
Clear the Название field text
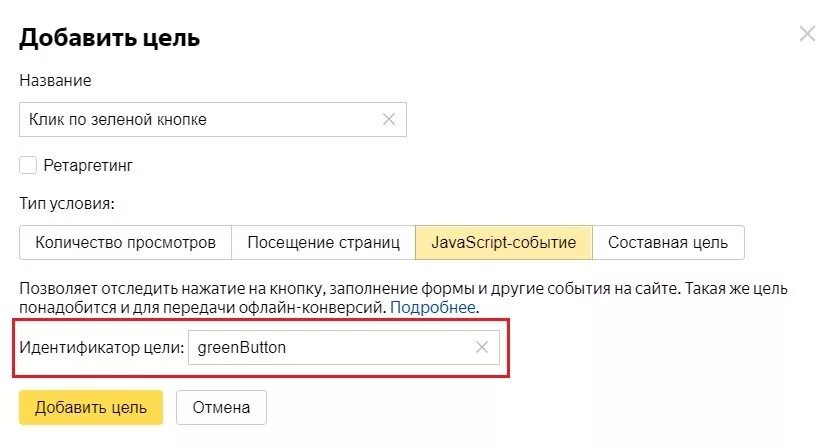click(x=389, y=119)
